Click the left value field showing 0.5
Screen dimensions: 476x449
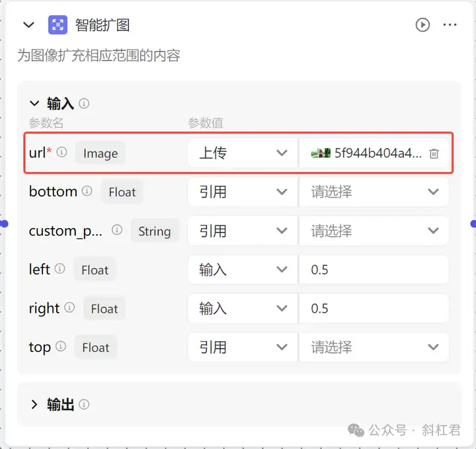374,270
